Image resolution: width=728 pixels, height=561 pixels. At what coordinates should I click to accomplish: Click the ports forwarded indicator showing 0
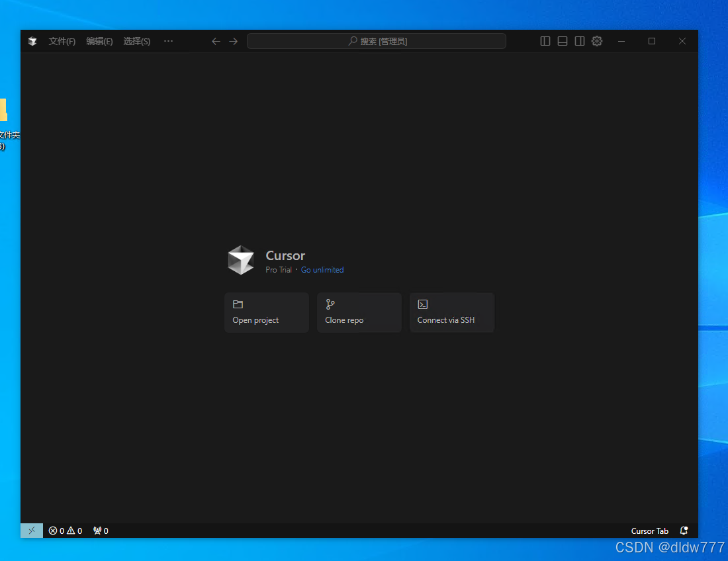click(x=101, y=531)
